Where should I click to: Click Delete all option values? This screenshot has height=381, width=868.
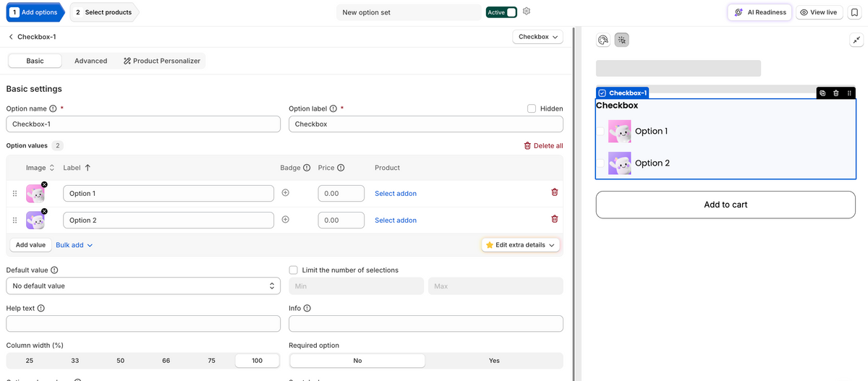(x=543, y=145)
